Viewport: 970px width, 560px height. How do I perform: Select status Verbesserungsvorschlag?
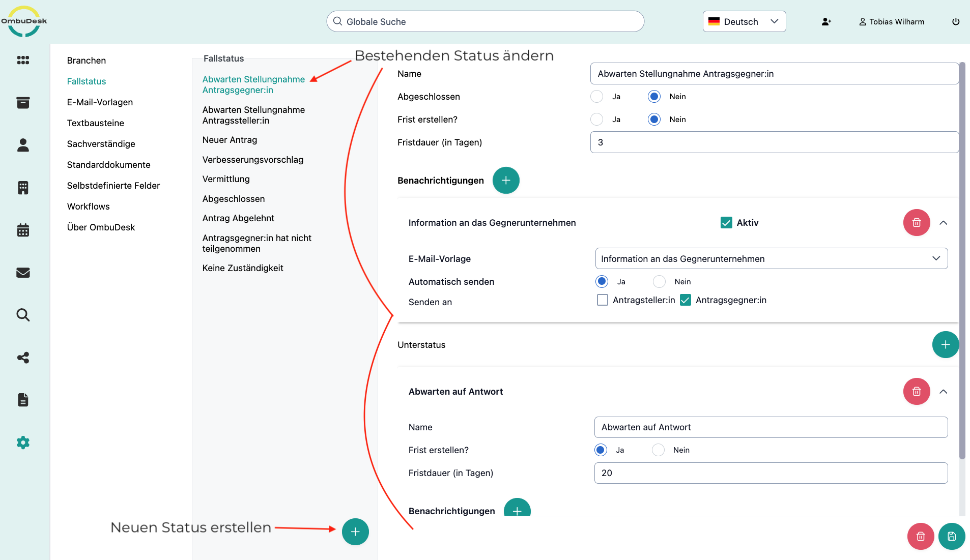tap(253, 160)
